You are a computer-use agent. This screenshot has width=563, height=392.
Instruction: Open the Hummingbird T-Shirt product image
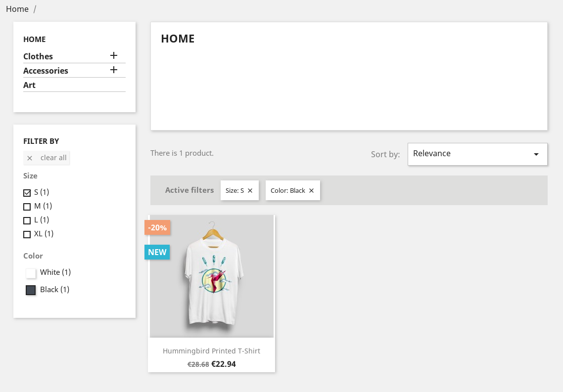[x=212, y=276]
